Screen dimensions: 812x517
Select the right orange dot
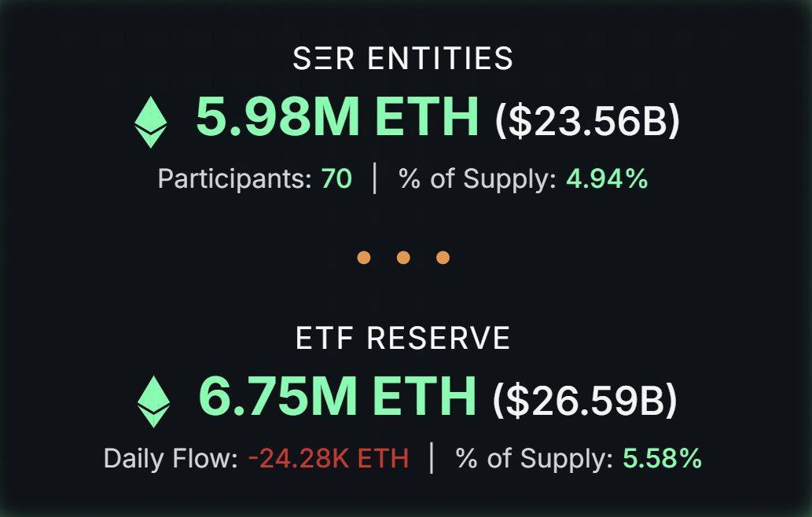tap(443, 257)
